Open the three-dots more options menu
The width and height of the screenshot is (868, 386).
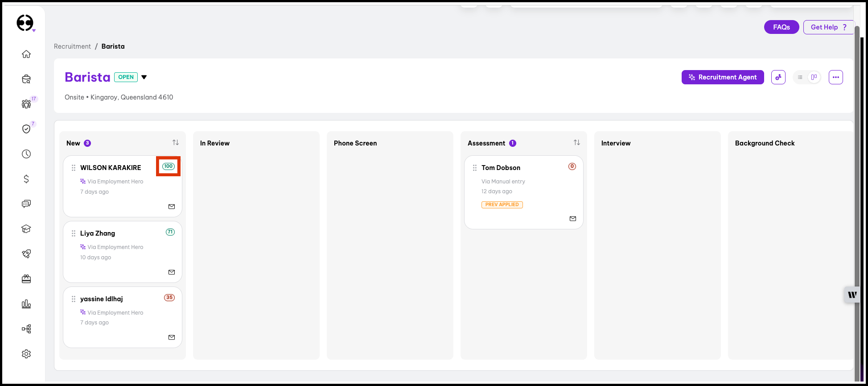point(835,77)
